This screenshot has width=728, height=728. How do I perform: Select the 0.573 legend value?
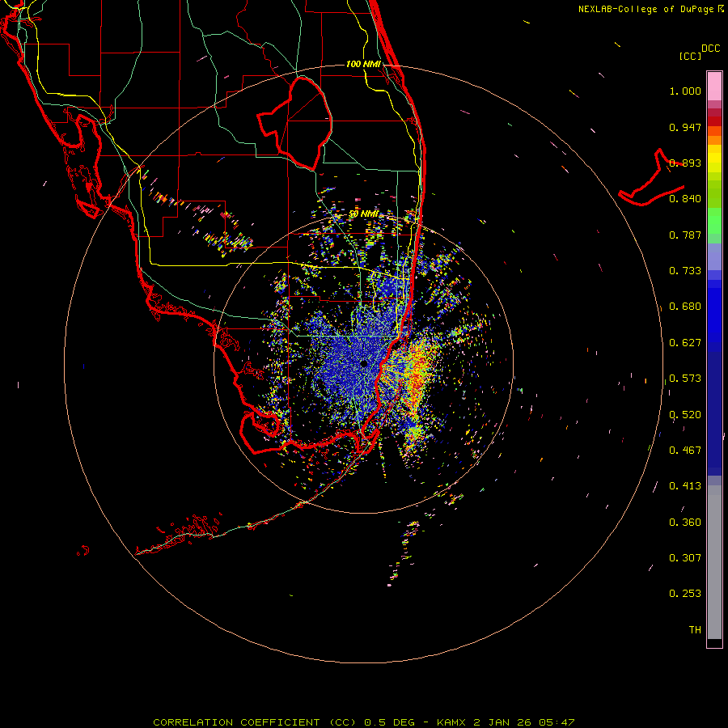[685, 378]
